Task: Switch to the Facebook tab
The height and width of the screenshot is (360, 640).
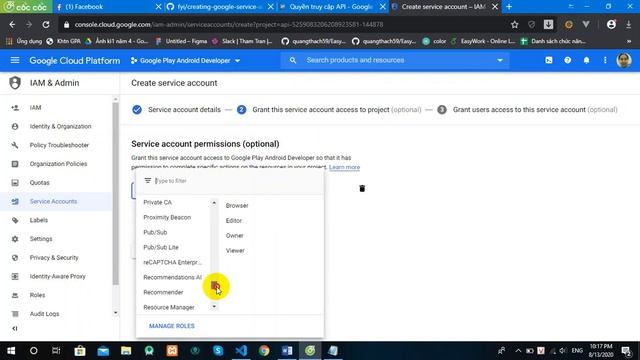Action: tap(108, 7)
